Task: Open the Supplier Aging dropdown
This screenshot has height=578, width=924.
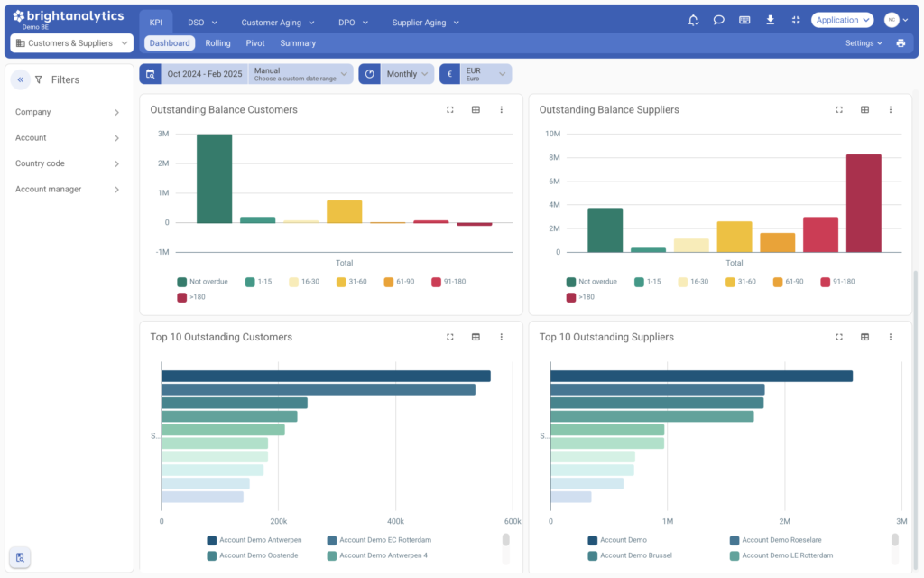Action: coord(426,23)
